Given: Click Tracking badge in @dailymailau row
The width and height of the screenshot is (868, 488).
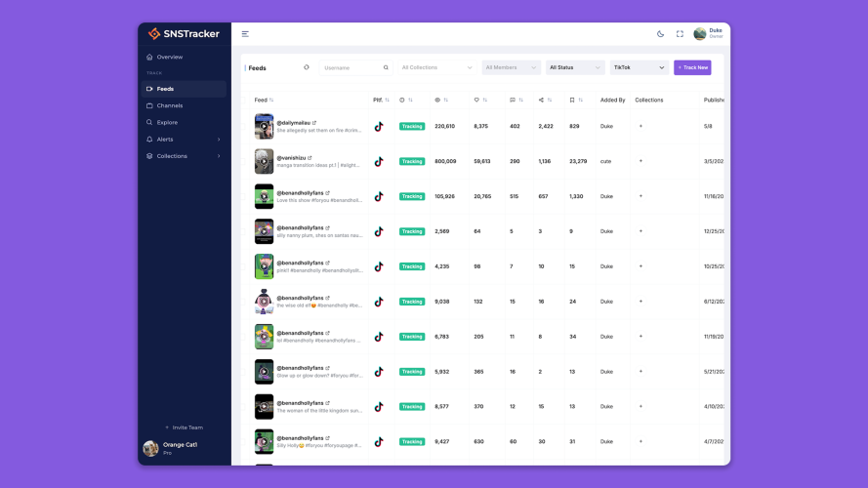Looking at the screenshot, I should tap(412, 126).
